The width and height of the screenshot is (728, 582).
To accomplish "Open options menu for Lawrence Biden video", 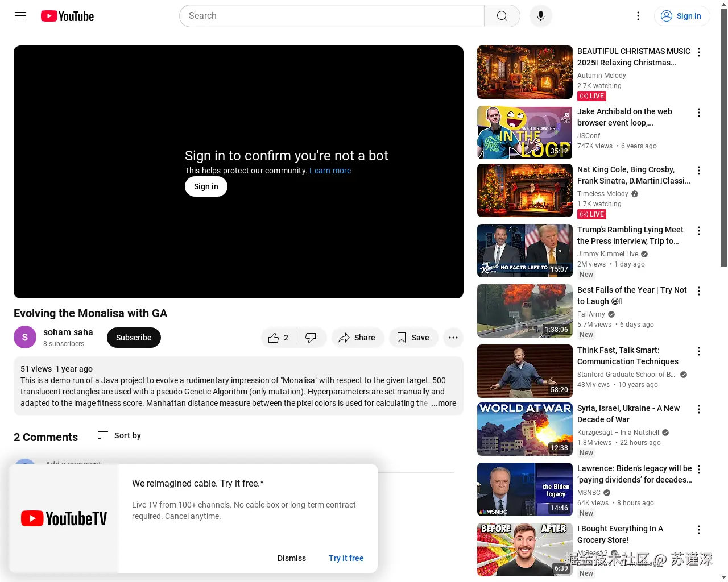I will (x=699, y=469).
